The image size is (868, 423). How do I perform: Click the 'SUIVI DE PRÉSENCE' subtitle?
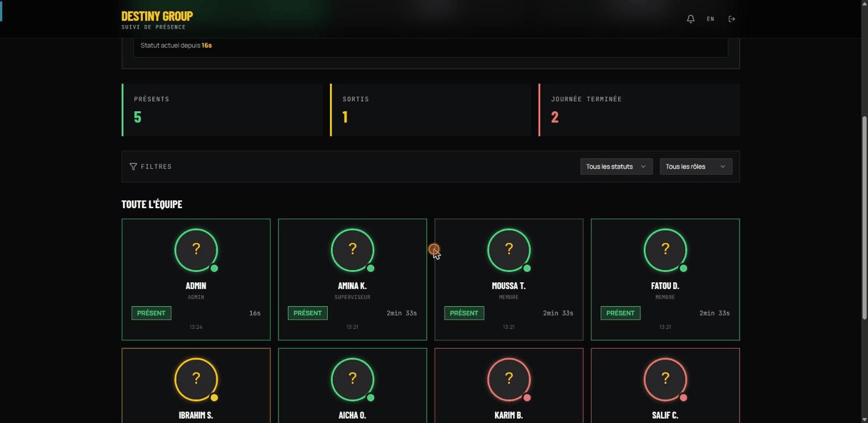coord(154,27)
